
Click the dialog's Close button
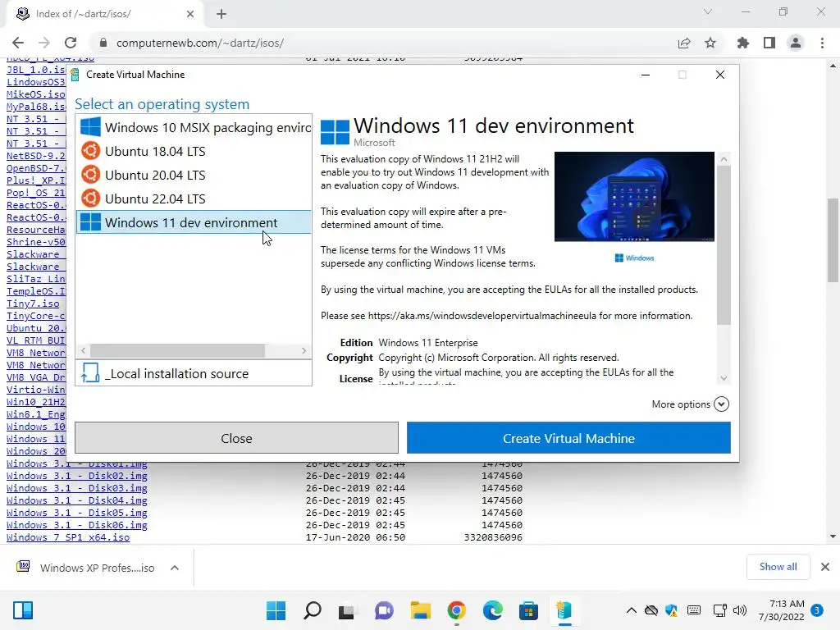236,438
